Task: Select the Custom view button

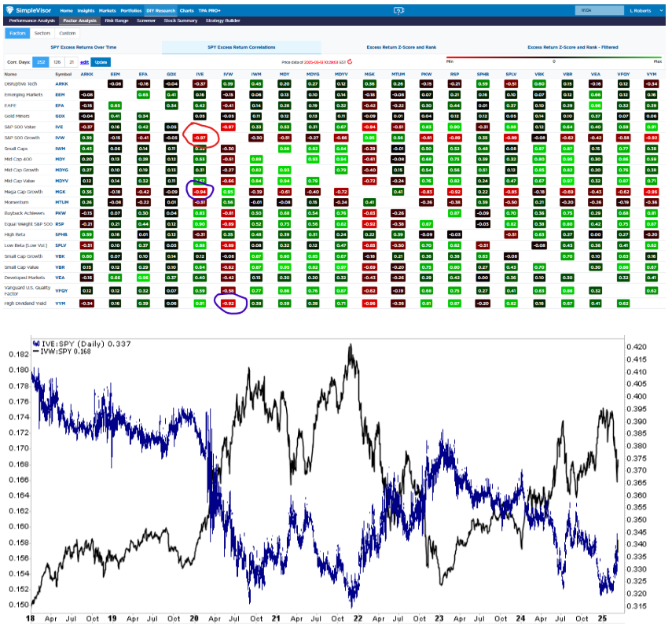Action: [68, 33]
